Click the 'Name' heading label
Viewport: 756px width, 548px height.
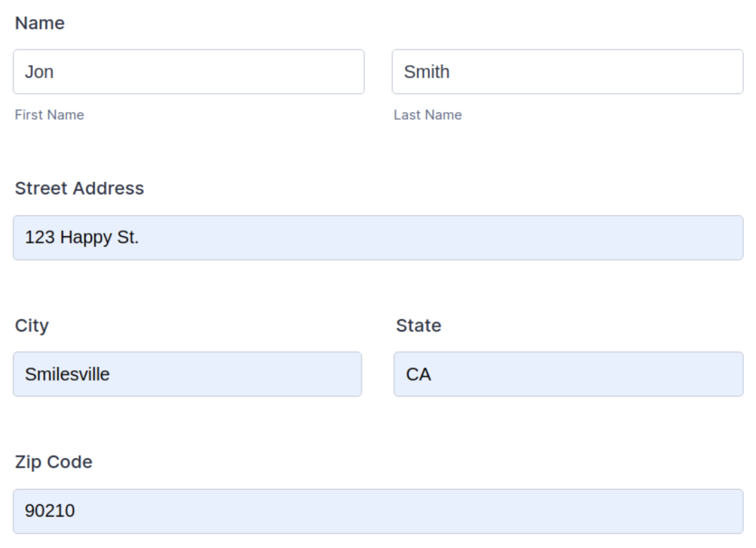[40, 23]
